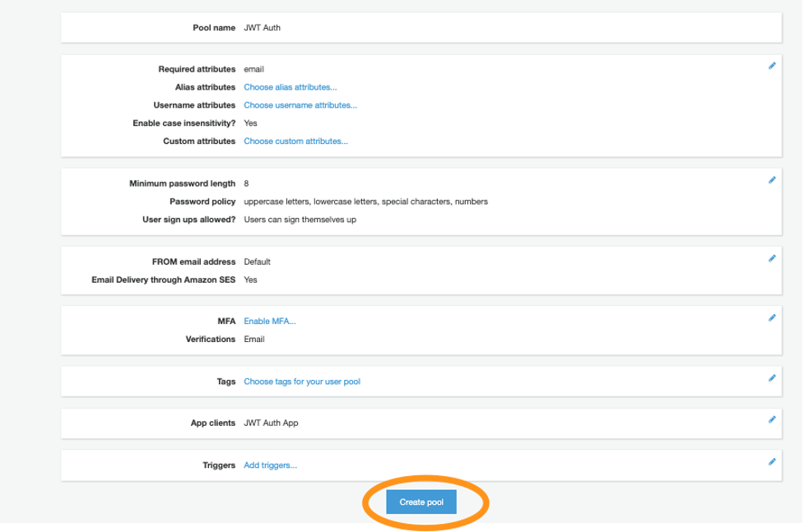Edit the password policy section
This screenshot has height=532, width=804.
click(x=771, y=179)
